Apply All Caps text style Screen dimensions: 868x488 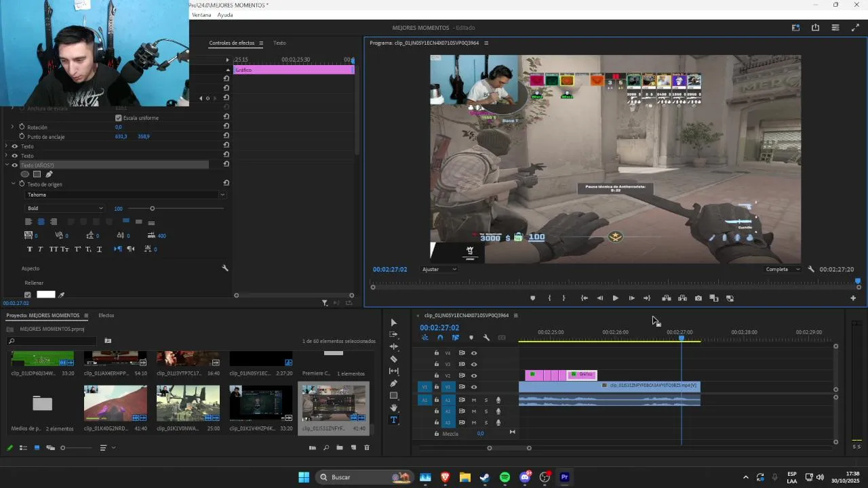point(53,249)
